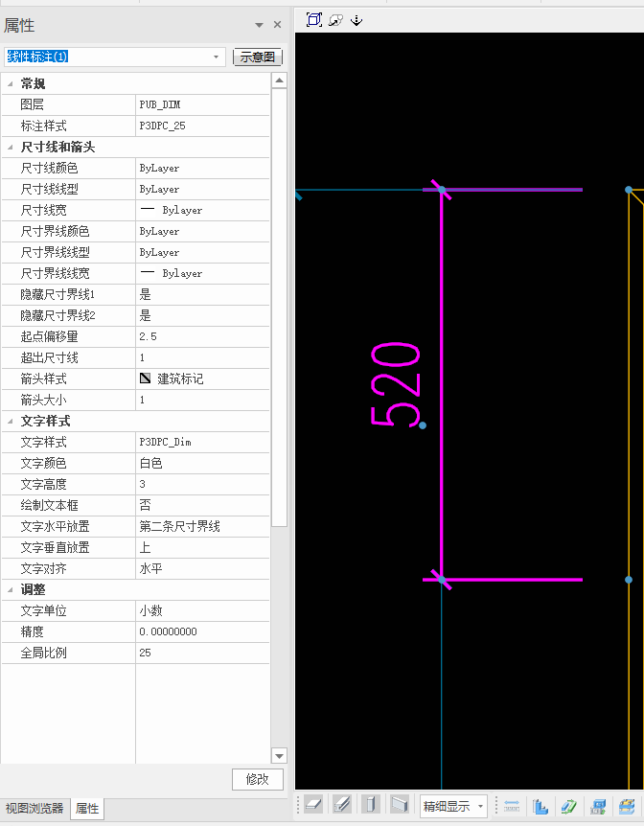The image size is (644, 826).
Task: Switch to the 属性 bottom tab
Action: click(x=87, y=808)
